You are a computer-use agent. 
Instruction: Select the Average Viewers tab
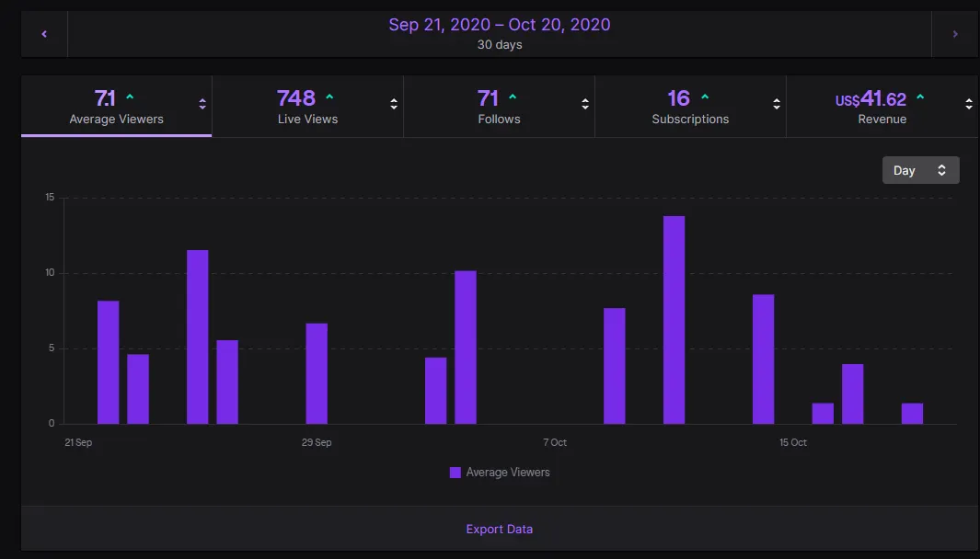(x=116, y=106)
